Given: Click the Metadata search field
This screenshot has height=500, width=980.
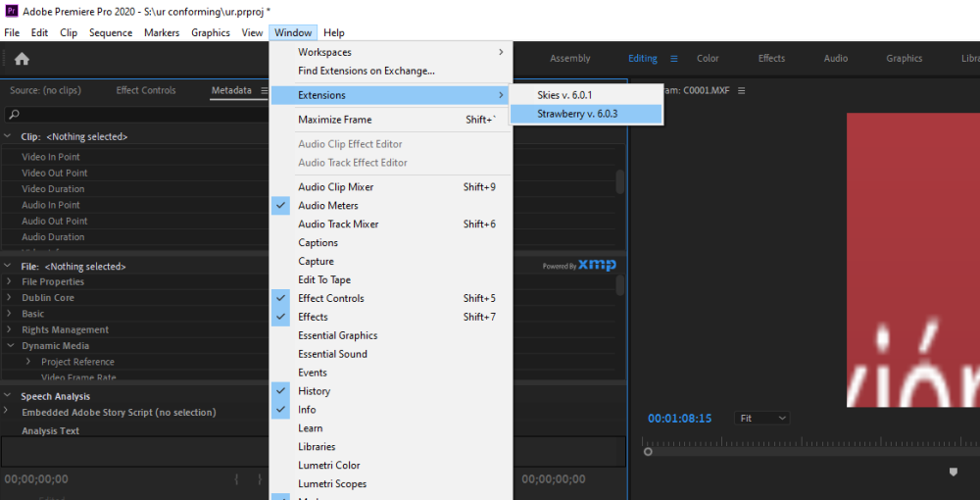Looking at the screenshot, I should click(x=136, y=115).
